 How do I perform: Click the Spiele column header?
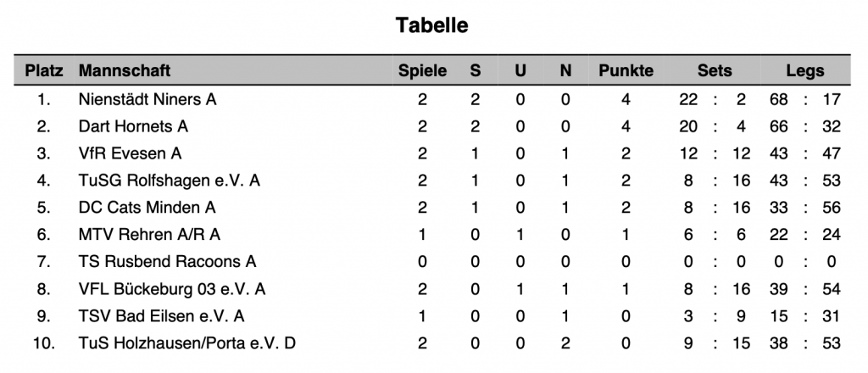[x=422, y=71]
